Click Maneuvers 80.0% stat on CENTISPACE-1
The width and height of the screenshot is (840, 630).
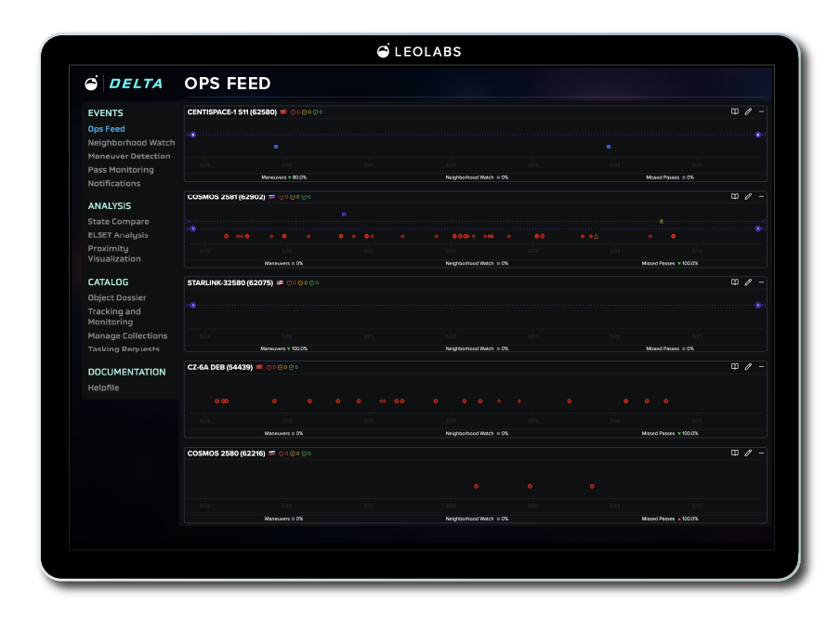[284, 177]
